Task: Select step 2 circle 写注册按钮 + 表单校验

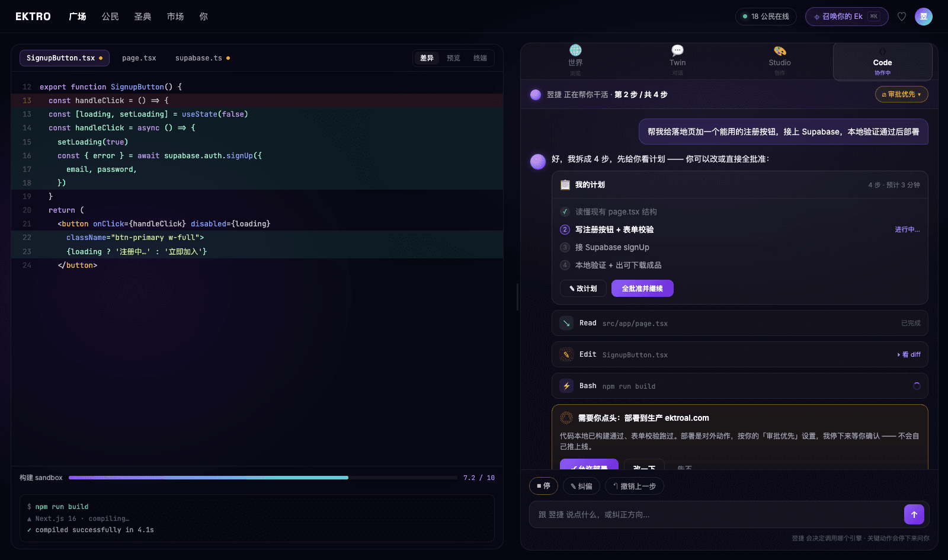Action: pos(565,229)
